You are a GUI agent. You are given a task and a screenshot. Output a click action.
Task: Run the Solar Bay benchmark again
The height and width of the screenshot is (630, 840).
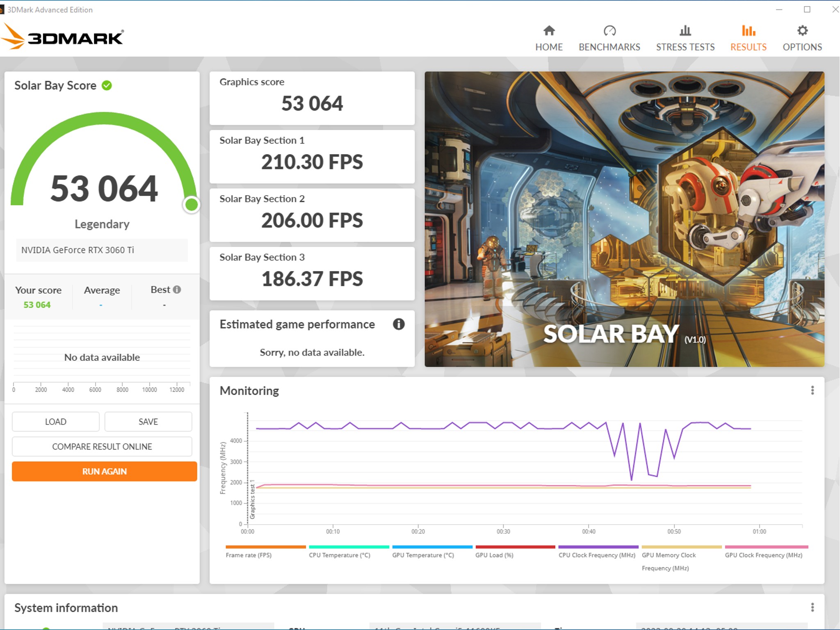(104, 471)
